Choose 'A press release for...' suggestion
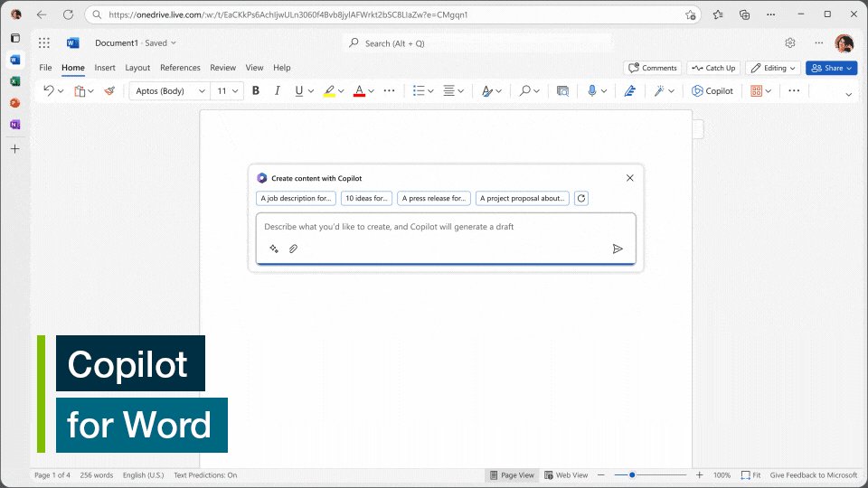This screenshot has width=868, height=488. tap(434, 198)
